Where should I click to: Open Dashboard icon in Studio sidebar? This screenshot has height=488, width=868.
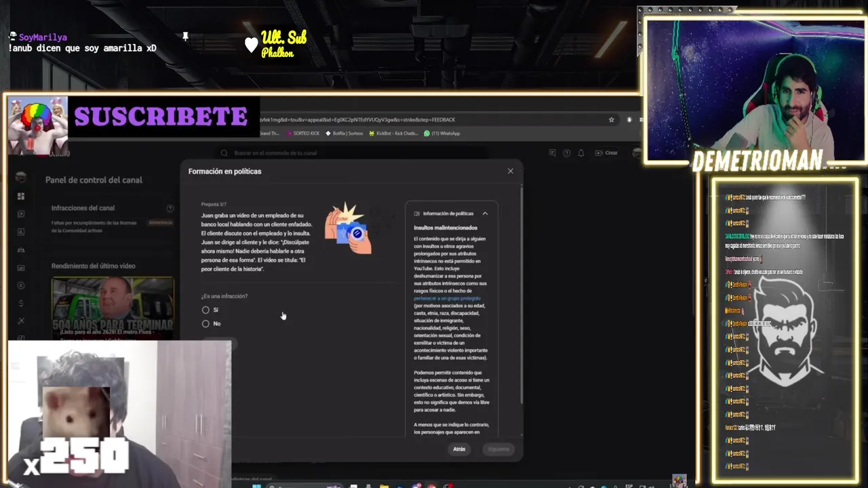(21, 197)
